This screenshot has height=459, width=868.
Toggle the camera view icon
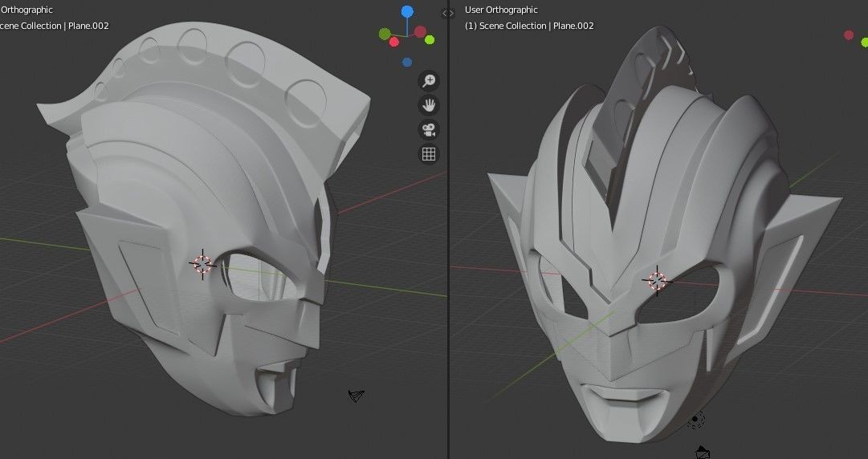(x=429, y=130)
